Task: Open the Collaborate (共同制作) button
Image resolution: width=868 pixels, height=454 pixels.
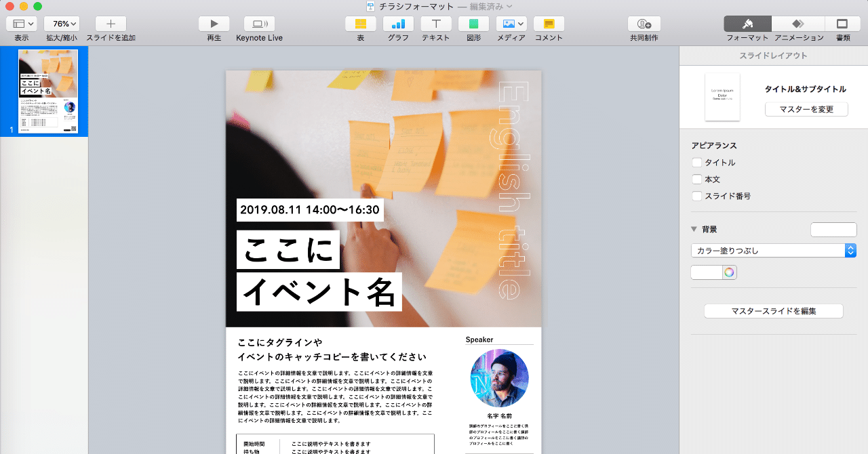Action: pos(644,24)
